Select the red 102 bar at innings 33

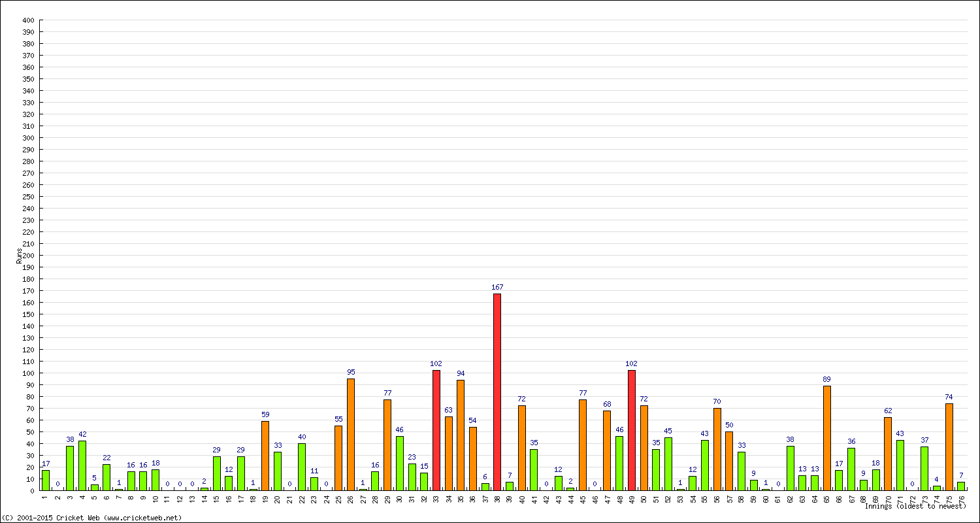click(x=436, y=430)
